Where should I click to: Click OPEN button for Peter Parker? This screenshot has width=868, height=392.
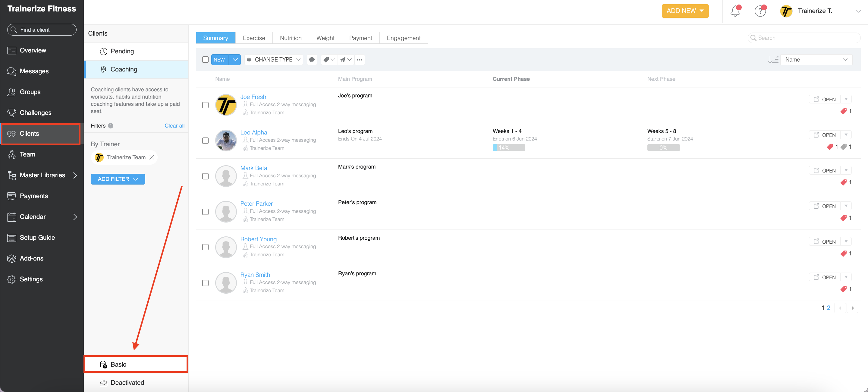(825, 206)
